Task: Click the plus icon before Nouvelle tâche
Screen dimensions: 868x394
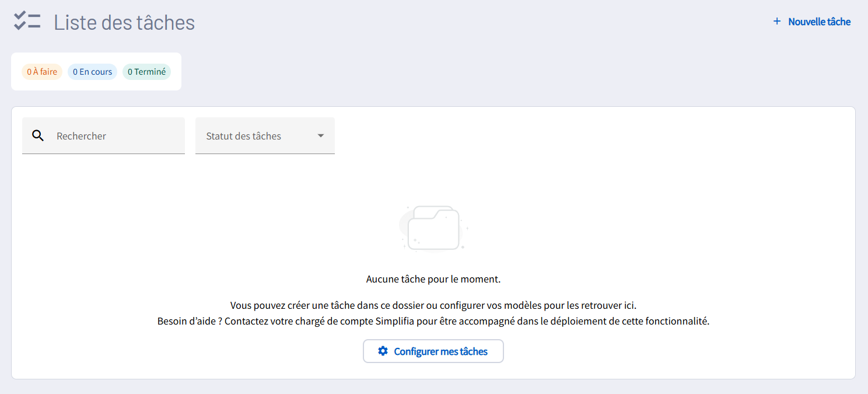Action: pyautogui.click(x=776, y=22)
